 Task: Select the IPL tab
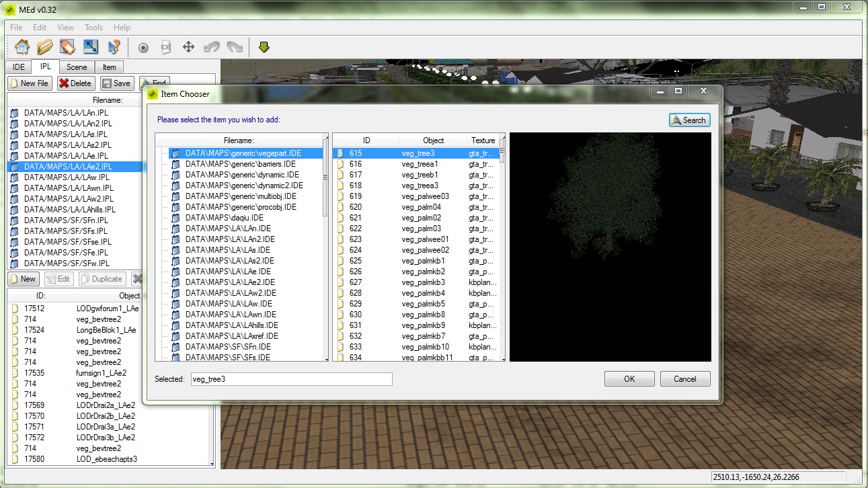tap(45, 67)
